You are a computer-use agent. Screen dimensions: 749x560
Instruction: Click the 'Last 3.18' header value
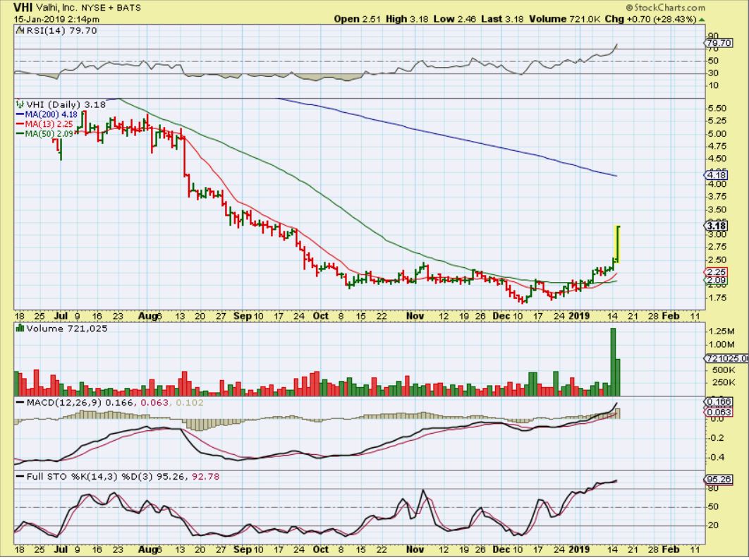point(502,19)
